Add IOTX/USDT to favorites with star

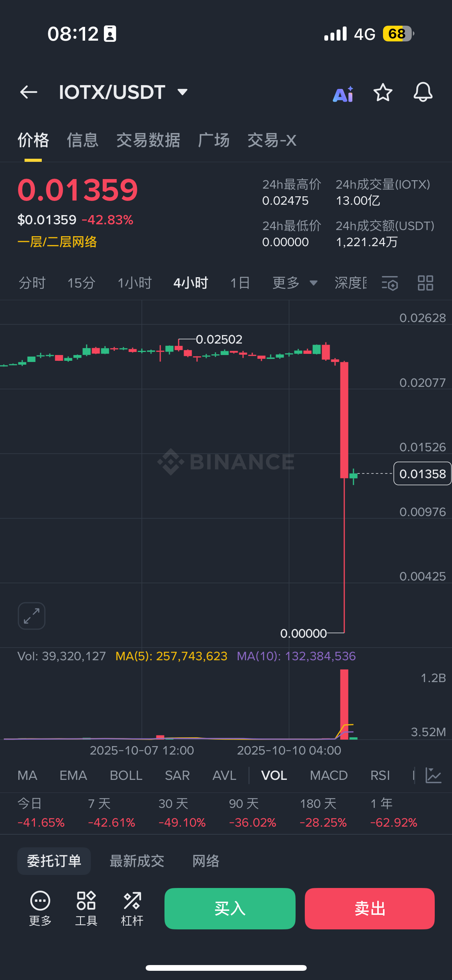coord(383,92)
